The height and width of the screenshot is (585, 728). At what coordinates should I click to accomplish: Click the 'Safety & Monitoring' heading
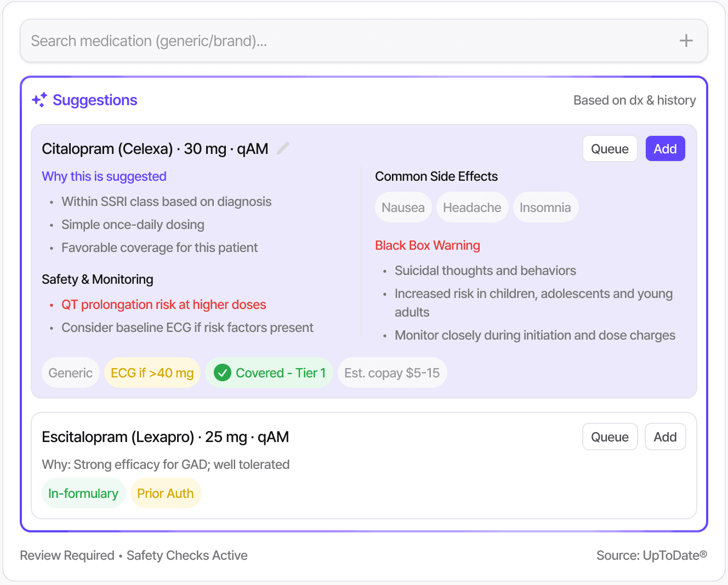(98, 279)
